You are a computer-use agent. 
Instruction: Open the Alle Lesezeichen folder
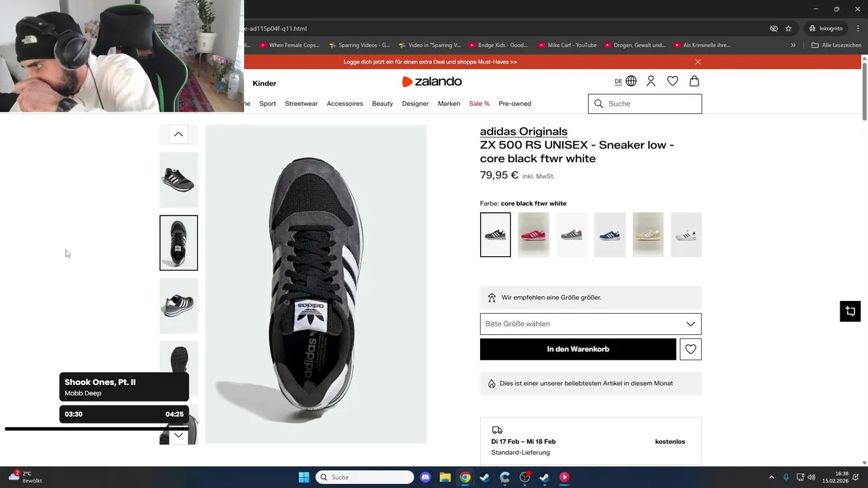click(836, 45)
